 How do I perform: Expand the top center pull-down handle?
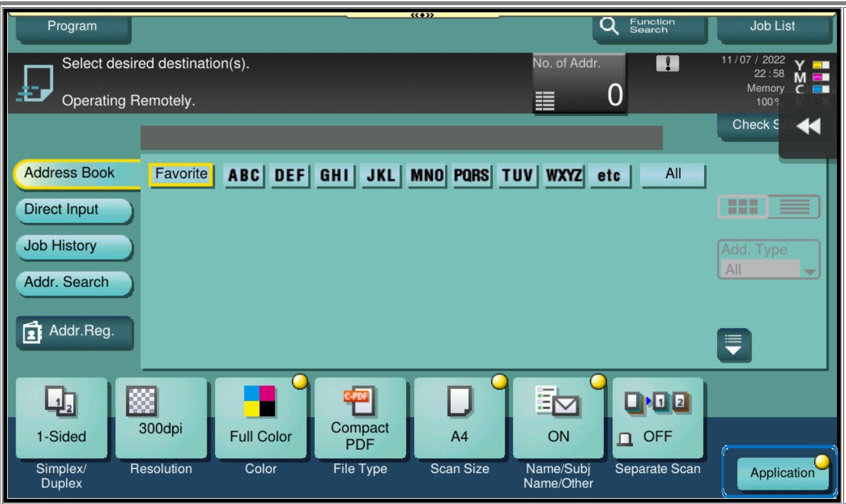(x=422, y=14)
